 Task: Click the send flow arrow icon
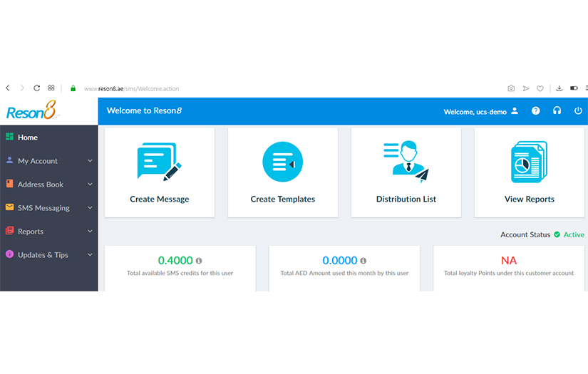click(526, 88)
